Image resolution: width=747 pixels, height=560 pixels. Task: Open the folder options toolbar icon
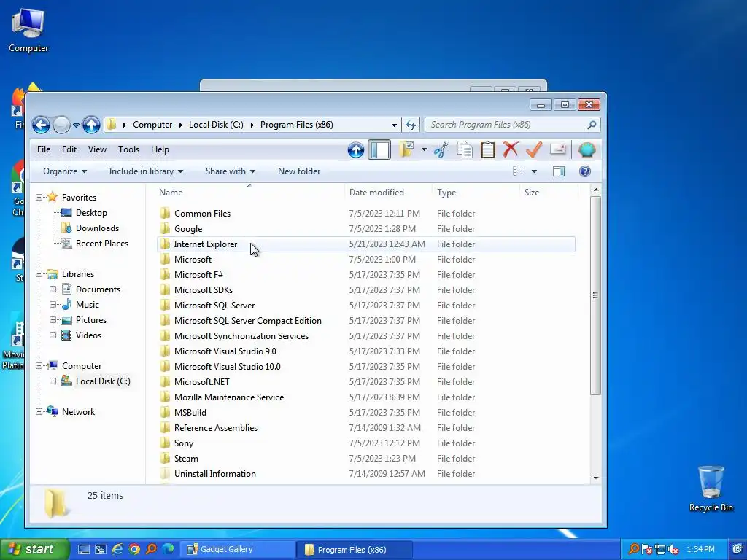406,149
